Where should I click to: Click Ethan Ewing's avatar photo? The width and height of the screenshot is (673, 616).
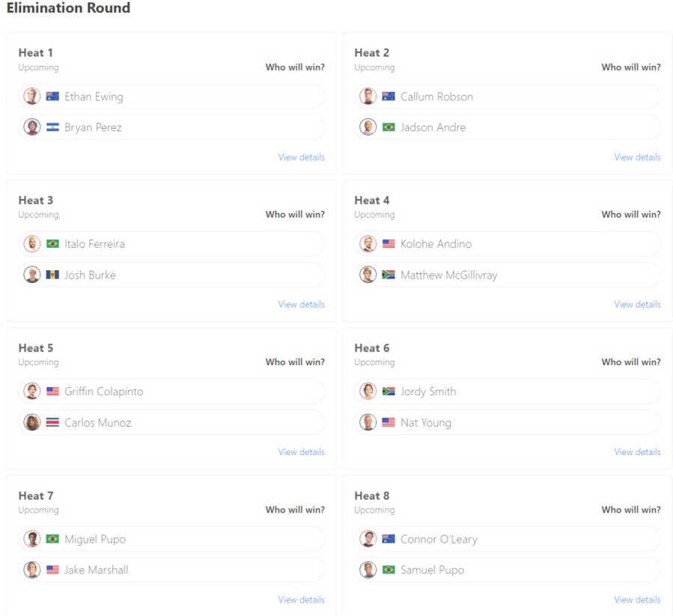click(32, 97)
